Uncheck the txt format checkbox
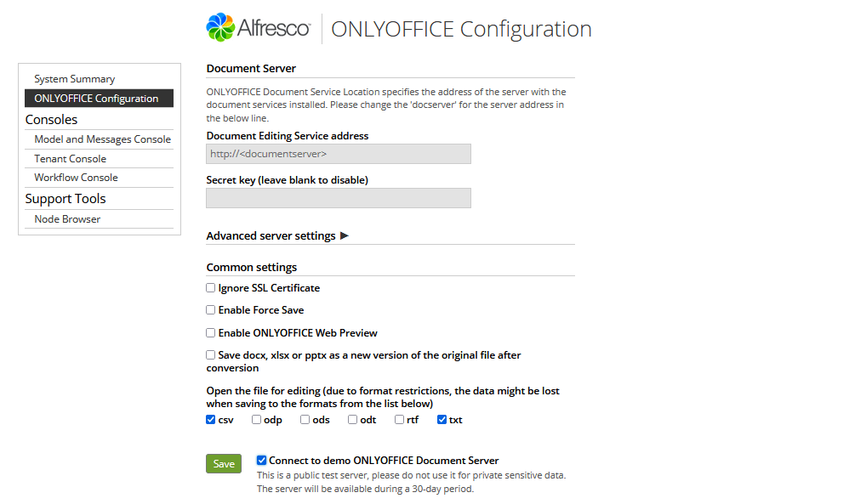The width and height of the screenshot is (849, 504). tap(442, 420)
